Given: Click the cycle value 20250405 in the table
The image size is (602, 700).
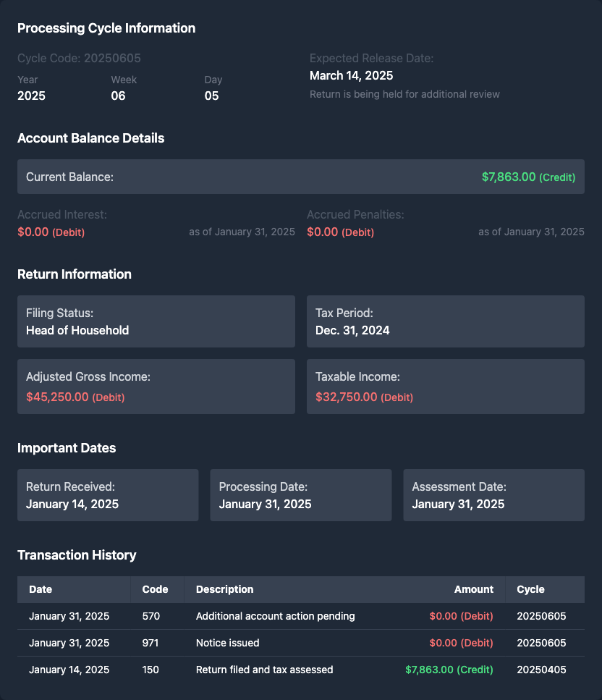Looking at the screenshot, I should click(541, 670).
